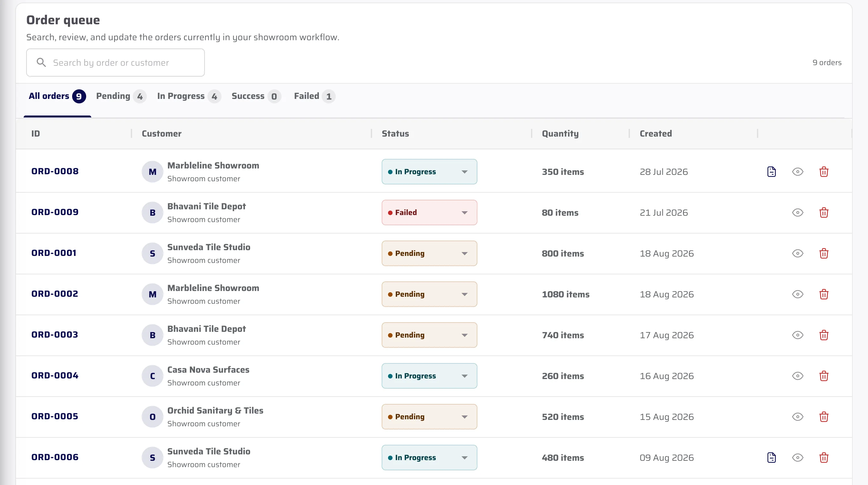Focus the Search by order or customer field
The height and width of the screenshot is (485, 868).
(116, 63)
